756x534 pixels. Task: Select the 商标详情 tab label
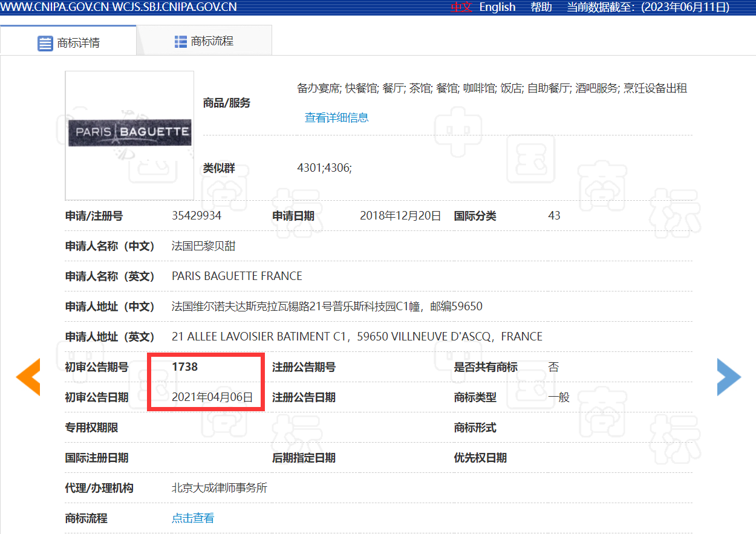point(78,43)
